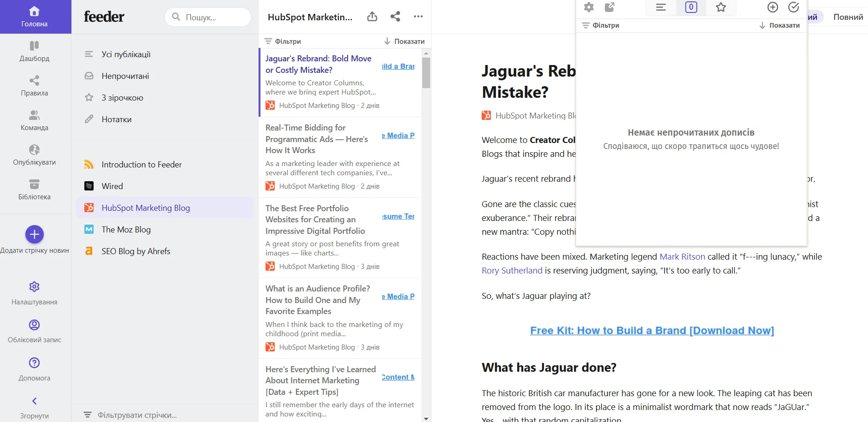Open the Wired feed

coord(165,186)
